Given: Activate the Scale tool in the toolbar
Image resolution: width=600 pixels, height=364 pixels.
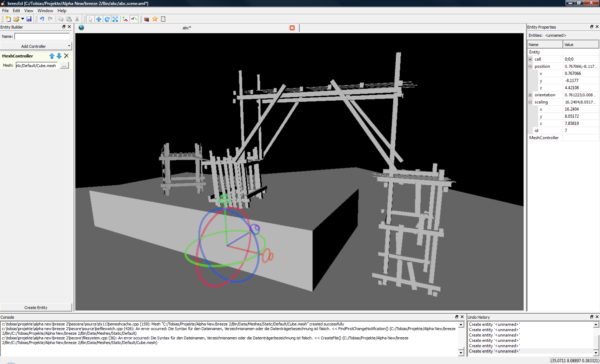Looking at the screenshot, I should tap(115, 19).
